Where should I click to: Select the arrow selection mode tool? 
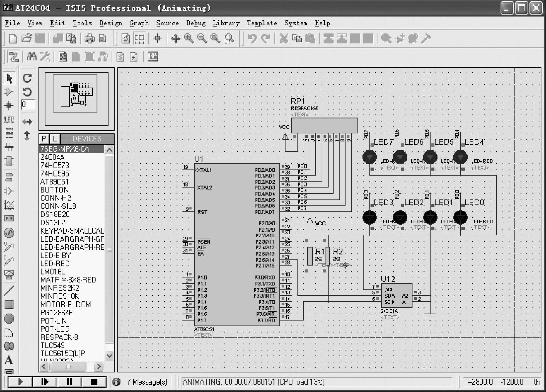click(x=9, y=78)
